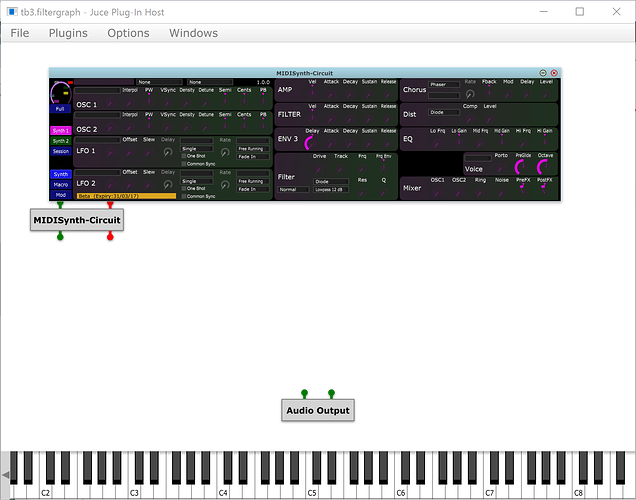Open LFO 1 Single mode dropdown
The height and width of the screenshot is (500, 636).
197,149
